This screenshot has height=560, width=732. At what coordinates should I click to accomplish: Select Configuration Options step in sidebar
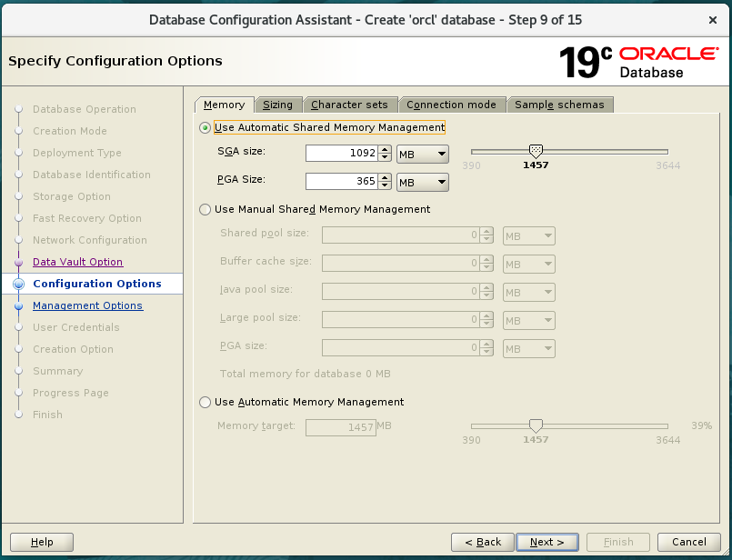97,284
